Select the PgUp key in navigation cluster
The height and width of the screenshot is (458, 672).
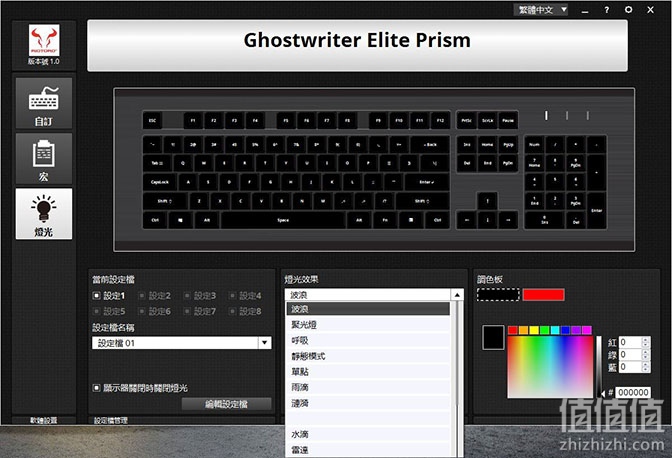pyautogui.click(x=508, y=145)
